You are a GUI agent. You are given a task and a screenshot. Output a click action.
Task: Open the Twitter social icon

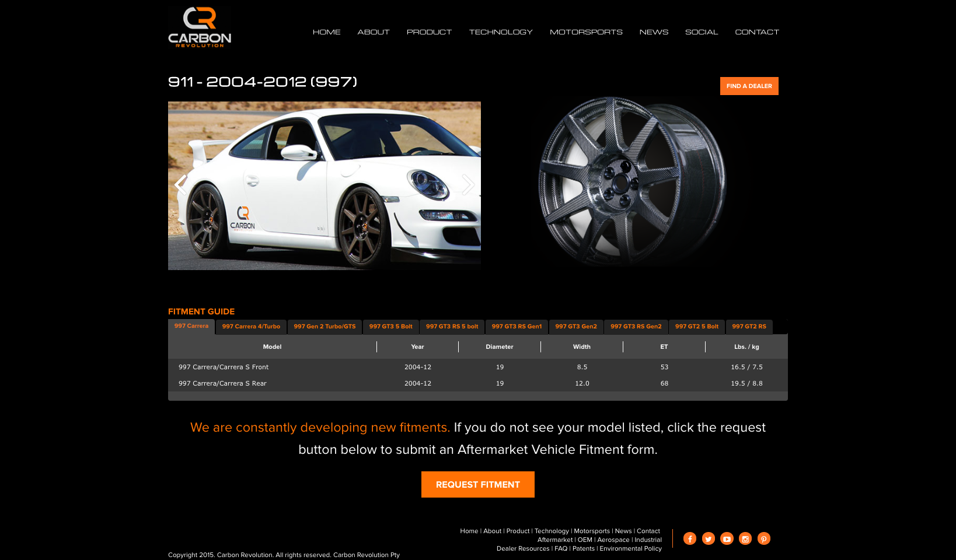pyautogui.click(x=709, y=538)
